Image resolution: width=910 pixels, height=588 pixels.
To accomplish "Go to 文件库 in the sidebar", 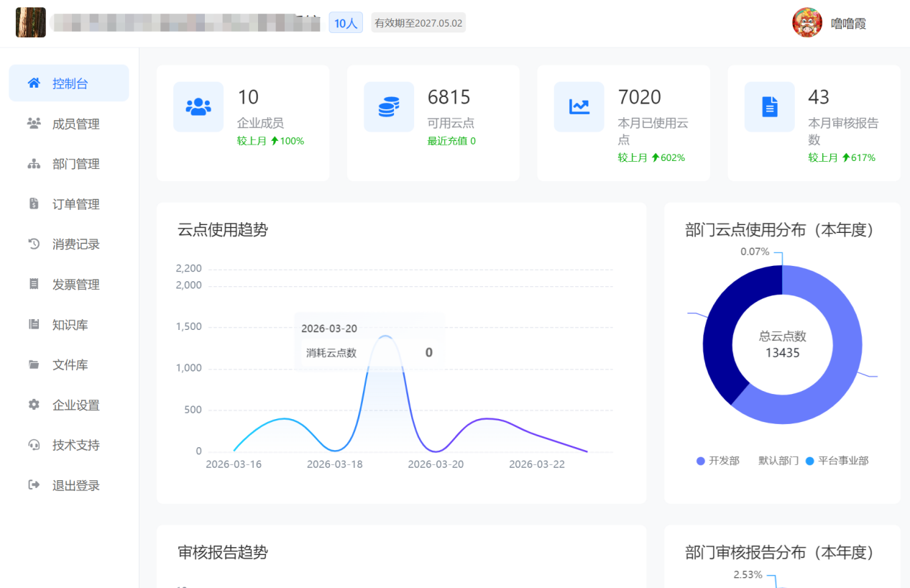I will coord(70,365).
